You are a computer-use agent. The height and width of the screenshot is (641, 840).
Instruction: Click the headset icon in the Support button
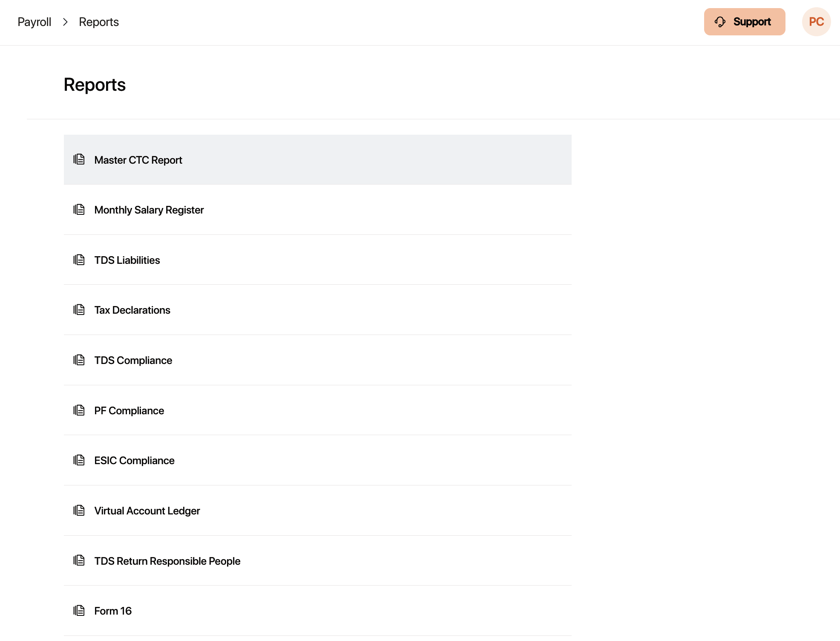tap(720, 22)
